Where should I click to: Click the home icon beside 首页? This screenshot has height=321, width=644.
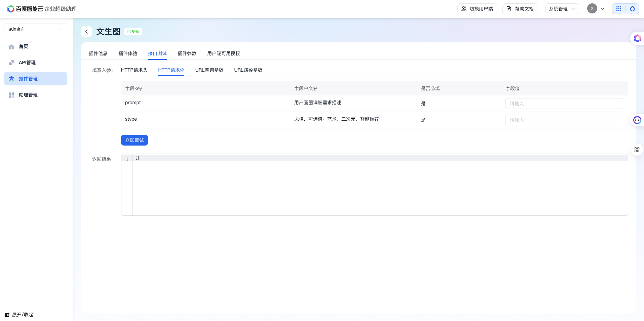coord(11,47)
